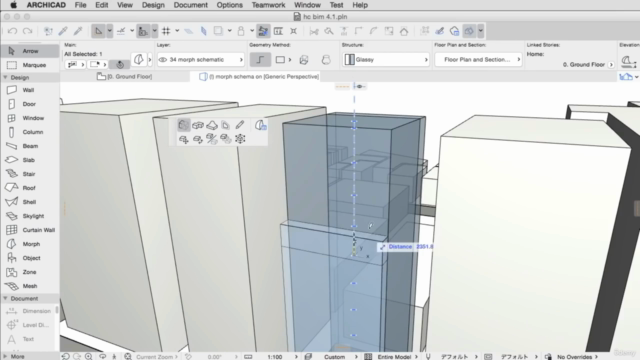Screen dimensions: 640x360
Task: Click the Elevation icon in the info box
Action: [x=628, y=61]
